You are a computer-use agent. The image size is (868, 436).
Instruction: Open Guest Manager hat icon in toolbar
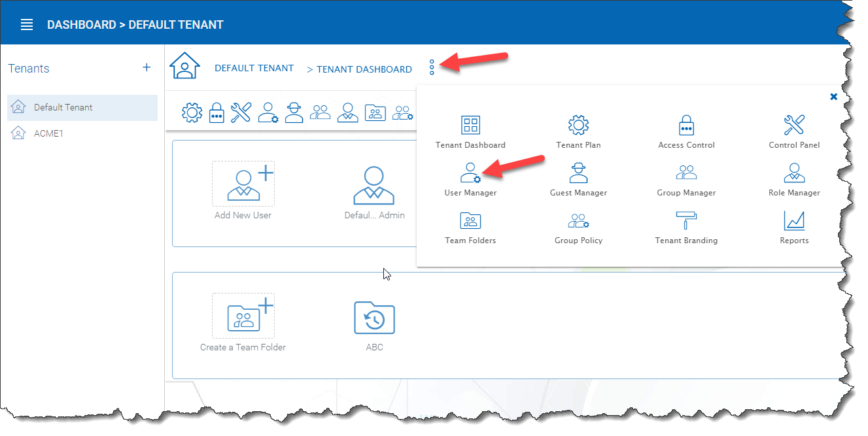click(x=294, y=112)
